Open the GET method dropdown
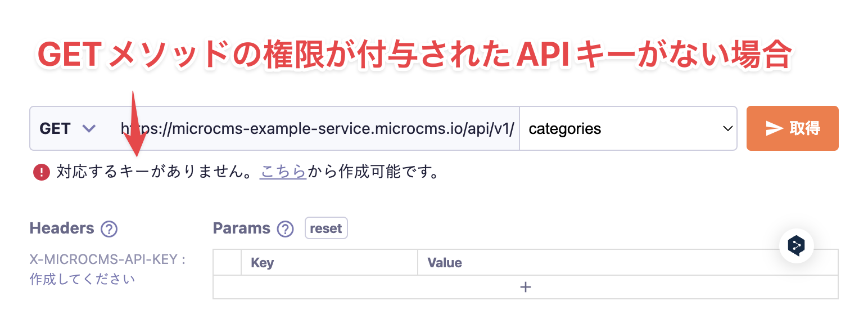The image size is (868, 323). 67,128
